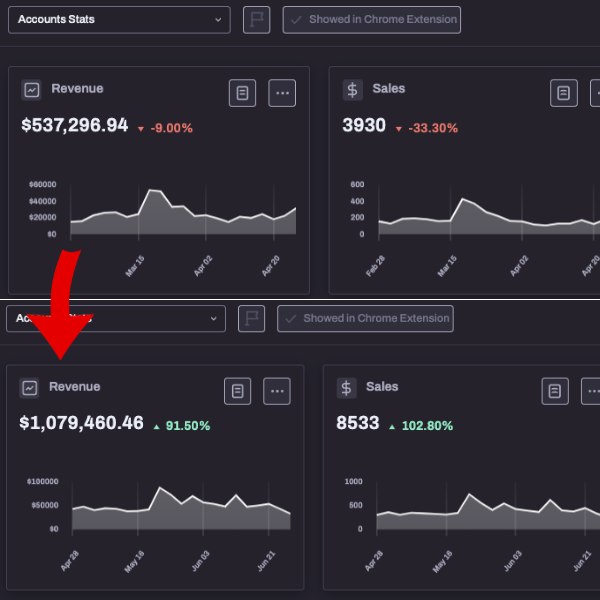Viewport: 600px width, 600px height.
Task: Open notes on the $1,079,460.46 Revenue card
Action: [237, 391]
